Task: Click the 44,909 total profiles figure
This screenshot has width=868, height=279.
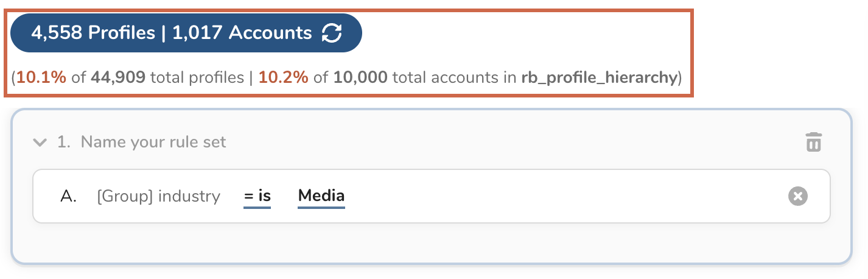Action: pos(118,78)
